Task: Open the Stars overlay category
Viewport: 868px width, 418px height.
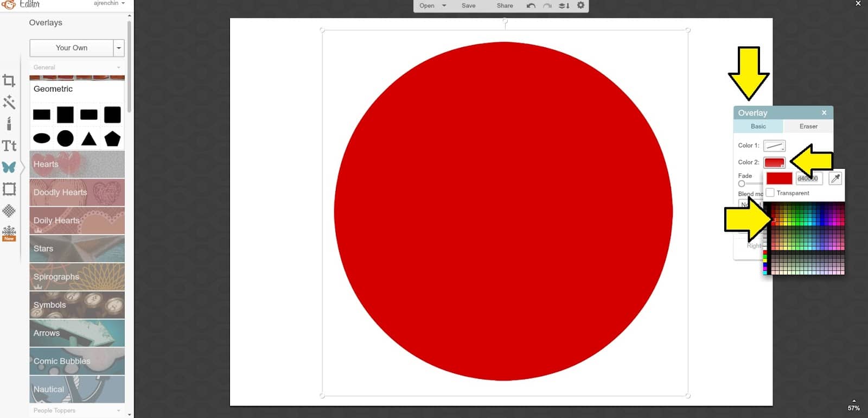Action: (76, 249)
